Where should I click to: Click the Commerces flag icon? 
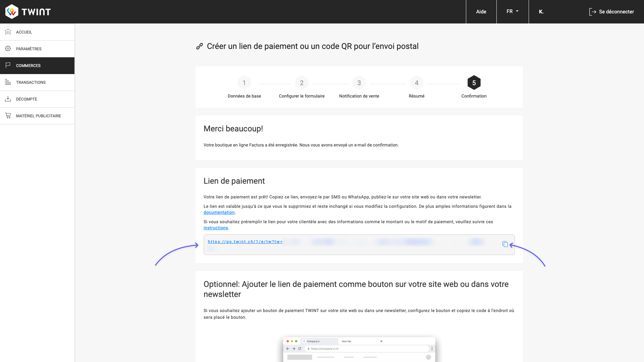click(8, 65)
